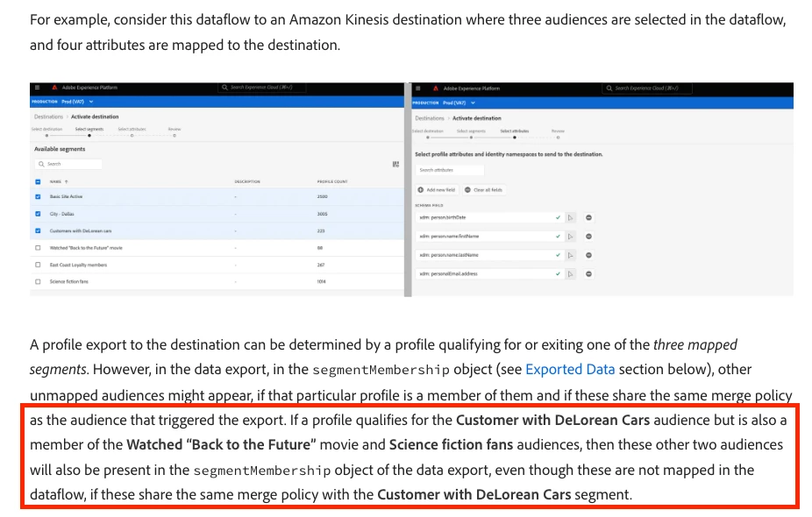Click the picker arrow icon for personalEmail.address
The width and height of the screenshot is (812, 517).
tap(570, 273)
